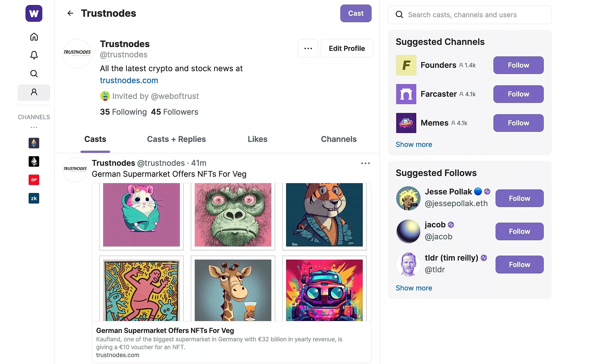Open the Optimism OP channel icon

34,180
